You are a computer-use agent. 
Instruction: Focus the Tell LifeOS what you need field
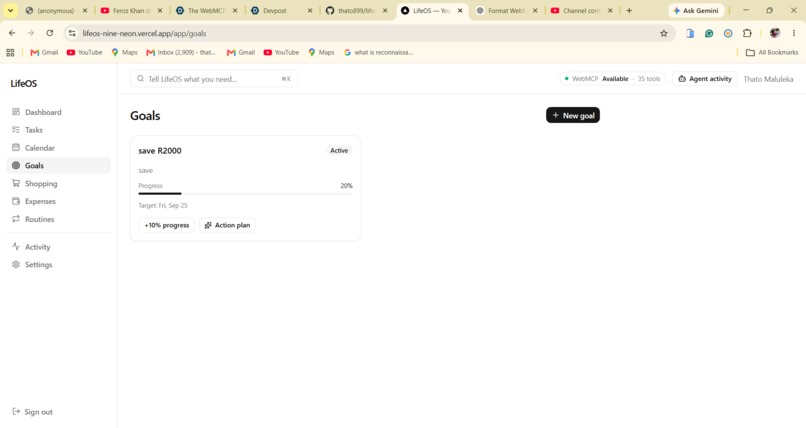tap(214, 79)
